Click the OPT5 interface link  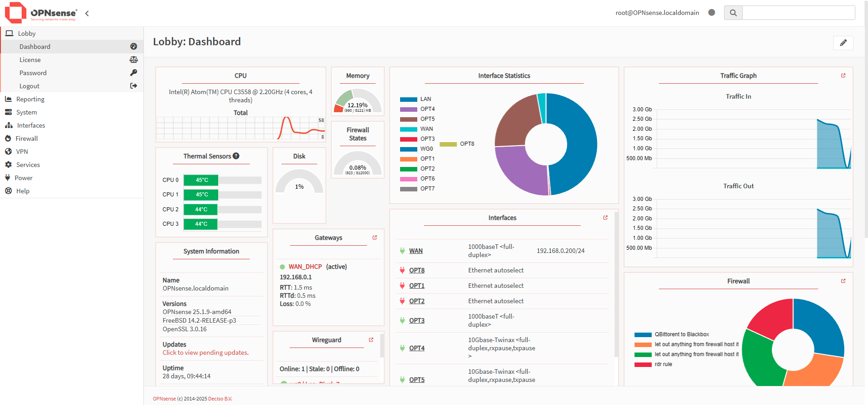(417, 380)
